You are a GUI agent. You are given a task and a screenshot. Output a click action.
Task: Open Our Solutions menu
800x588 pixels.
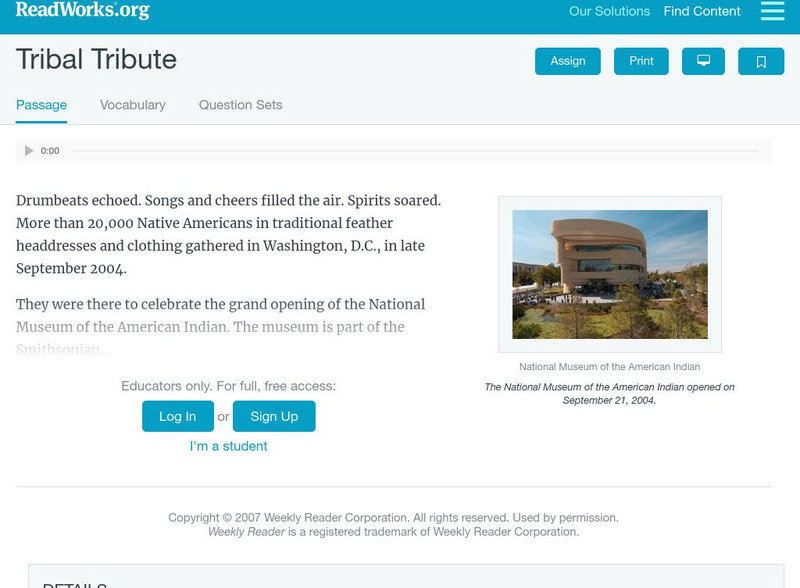(x=609, y=12)
